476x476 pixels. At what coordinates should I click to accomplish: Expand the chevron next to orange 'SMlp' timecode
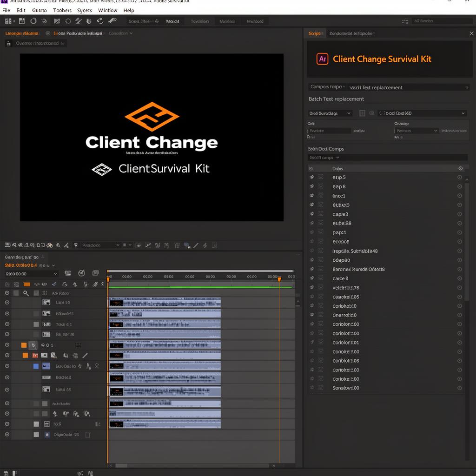tap(54, 265)
